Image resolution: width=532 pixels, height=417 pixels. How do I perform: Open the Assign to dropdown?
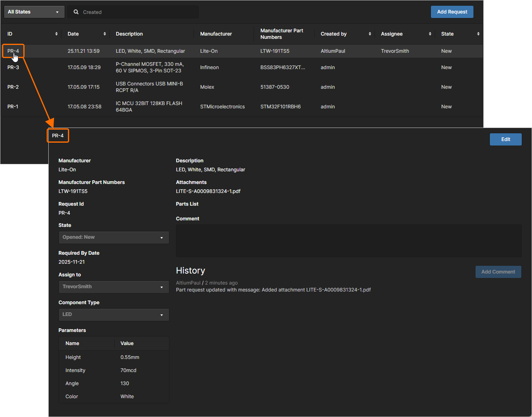(x=113, y=287)
